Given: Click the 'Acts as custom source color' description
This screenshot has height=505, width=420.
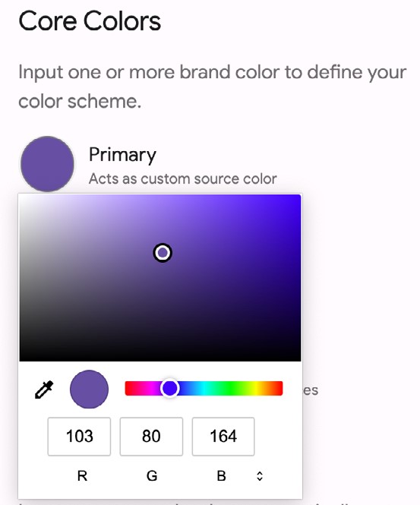Looking at the screenshot, I should click(182, 178).
